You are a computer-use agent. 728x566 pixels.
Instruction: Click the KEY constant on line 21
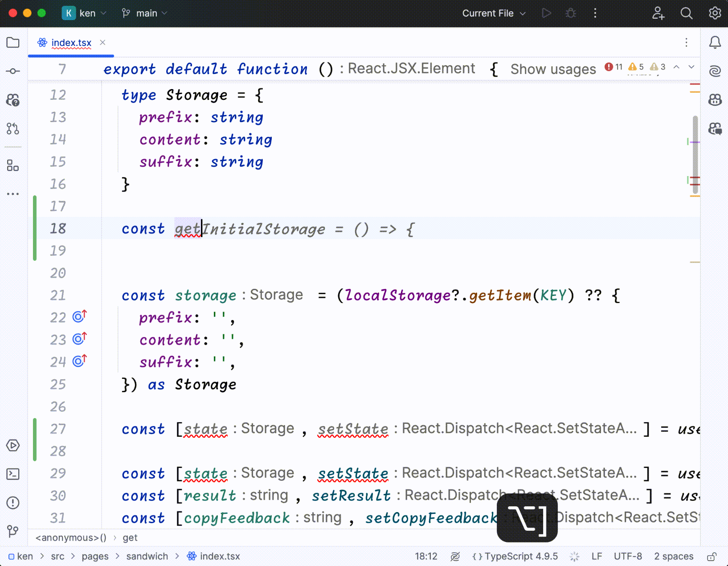tap(553, 295)
